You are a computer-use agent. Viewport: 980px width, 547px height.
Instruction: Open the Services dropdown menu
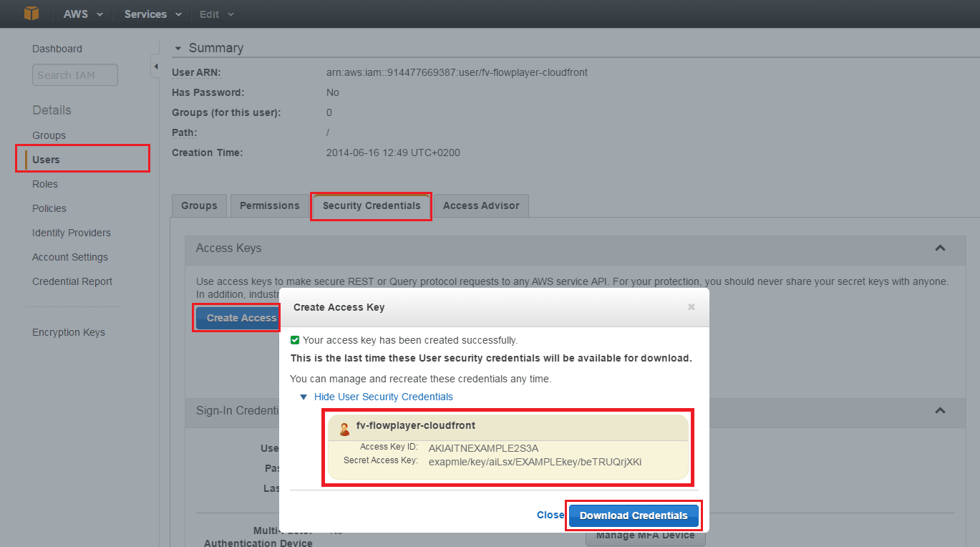tap(152, 14)
